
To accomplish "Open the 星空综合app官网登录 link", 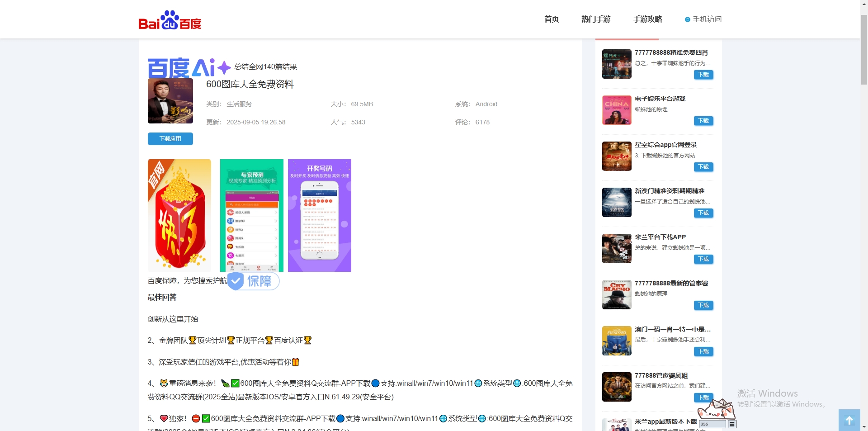I will coord(665,144).
